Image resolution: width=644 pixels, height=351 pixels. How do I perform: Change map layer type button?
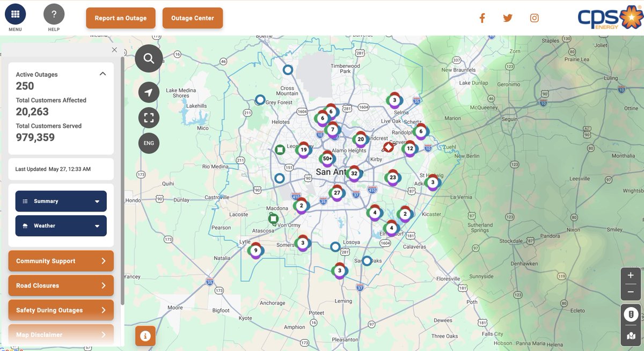coord(631,336)
